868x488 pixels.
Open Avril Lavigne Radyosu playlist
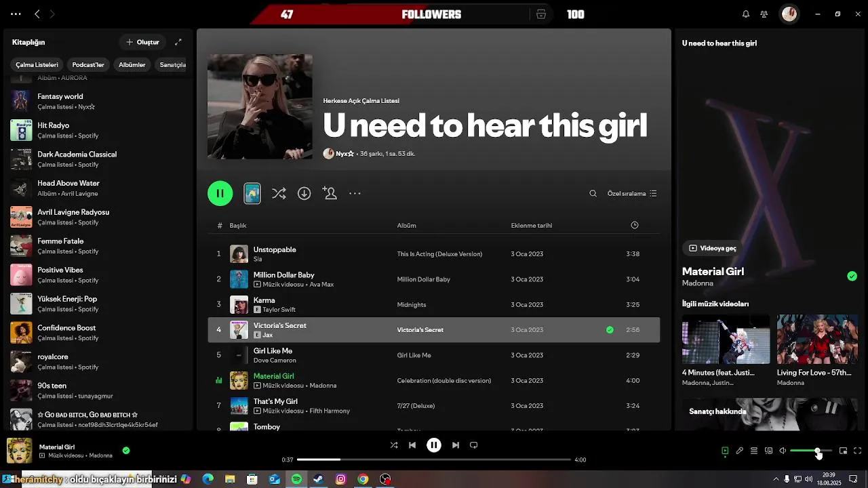(x=98, y=217)
